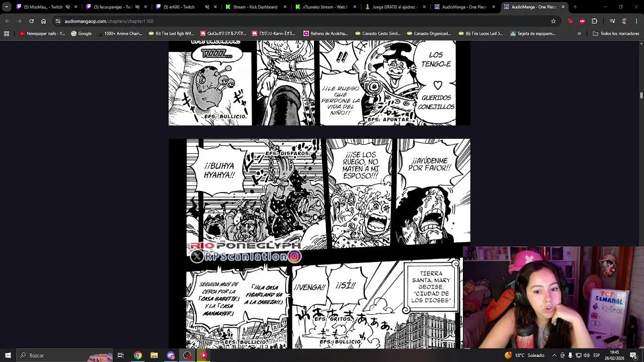Open the Karin bookmark

pos(274,33)
